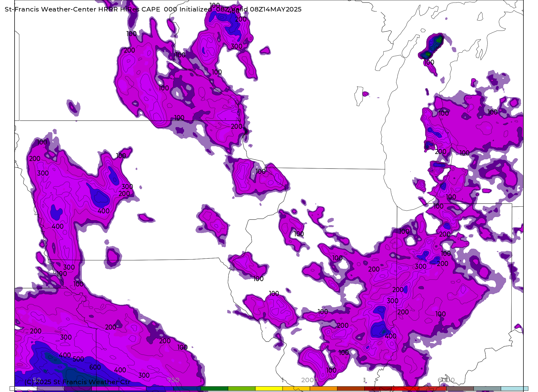Click the 2025 St Francis Weather Ctr copyright text
The width and height of the screenshot is (538, 392).
tap(77, 382)
